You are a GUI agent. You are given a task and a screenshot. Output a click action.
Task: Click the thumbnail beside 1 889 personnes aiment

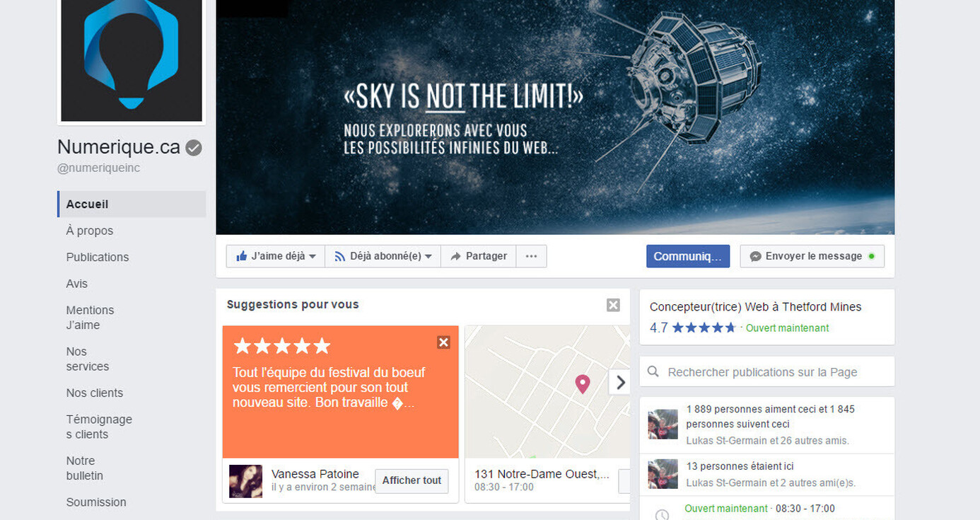(x=663, y=424)
